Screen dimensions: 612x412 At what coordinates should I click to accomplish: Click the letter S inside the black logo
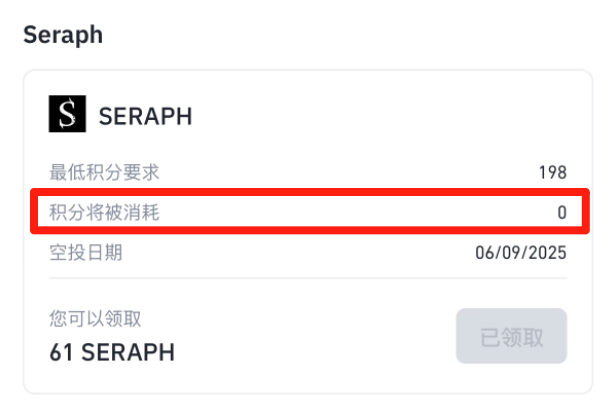click(67, 114)
